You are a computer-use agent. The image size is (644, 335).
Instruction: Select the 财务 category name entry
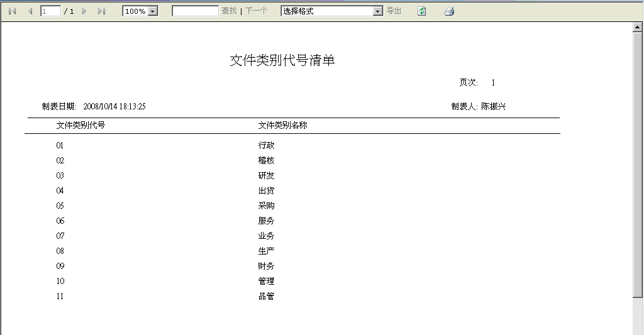[x=266, y=266]
